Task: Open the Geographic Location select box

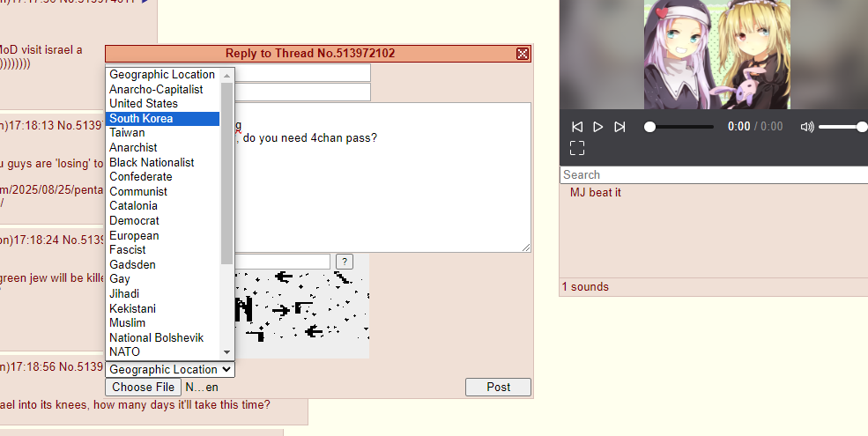Action: [x=170, y=370]
